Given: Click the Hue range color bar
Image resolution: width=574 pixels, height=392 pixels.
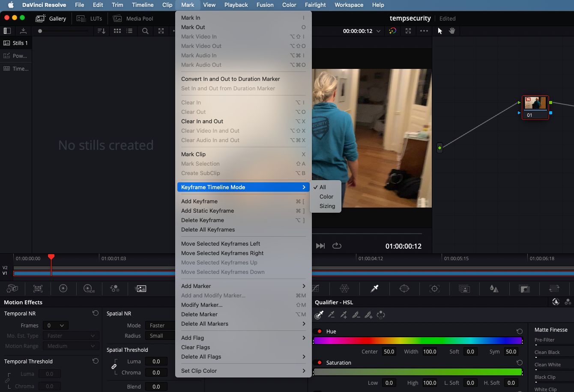Looking at the screenshot, I should click(x=418, y=341).
